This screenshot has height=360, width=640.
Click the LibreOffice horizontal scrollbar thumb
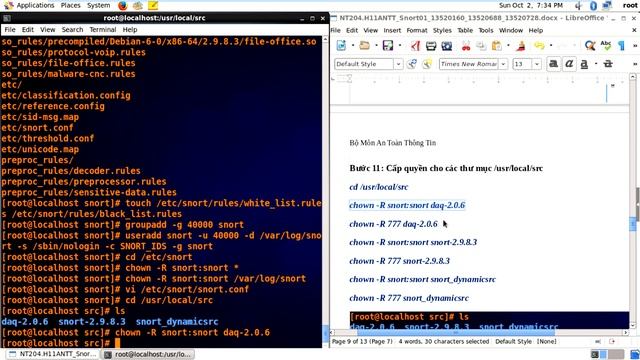point(456,333)
